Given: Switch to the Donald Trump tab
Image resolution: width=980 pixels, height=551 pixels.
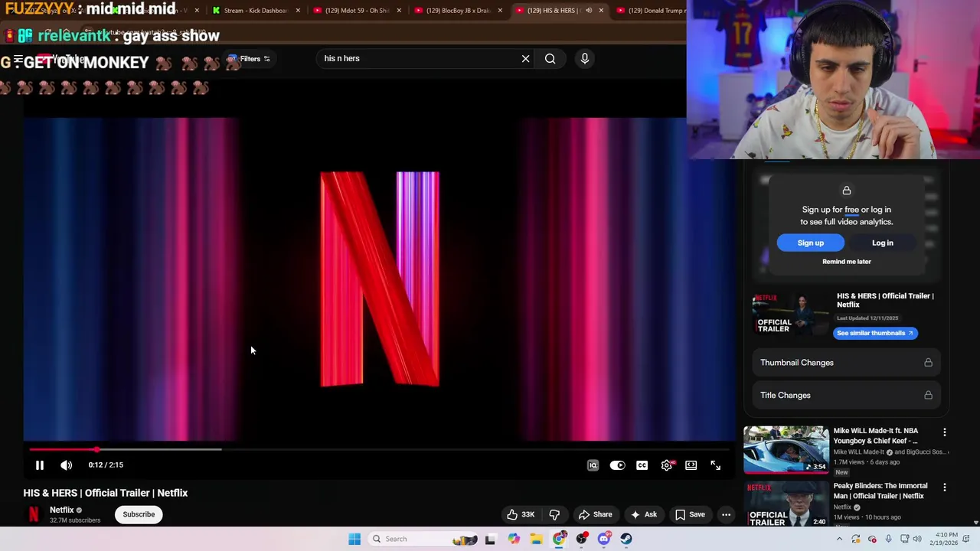Looking at the screenshot, I should (x=651, y=11).
